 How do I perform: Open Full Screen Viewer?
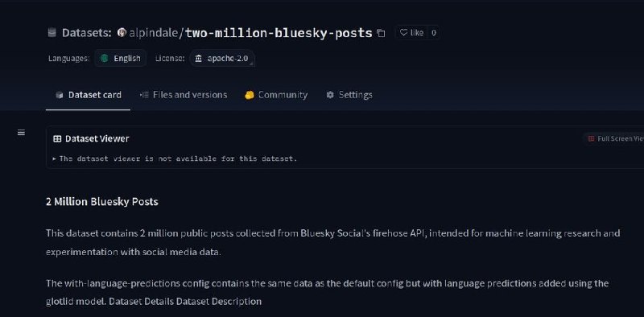point(616,139)
